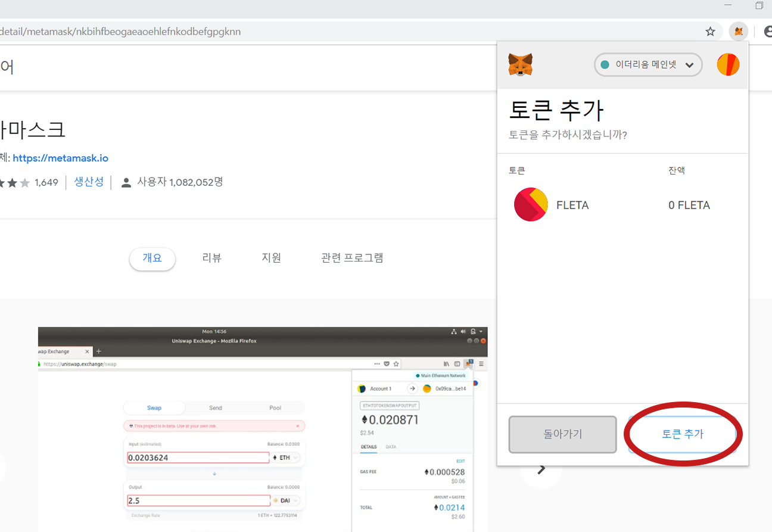The height and width of the screenshot is (532, 772).
Task: Click the bookmark star in address bar
Action: (710, 31)
